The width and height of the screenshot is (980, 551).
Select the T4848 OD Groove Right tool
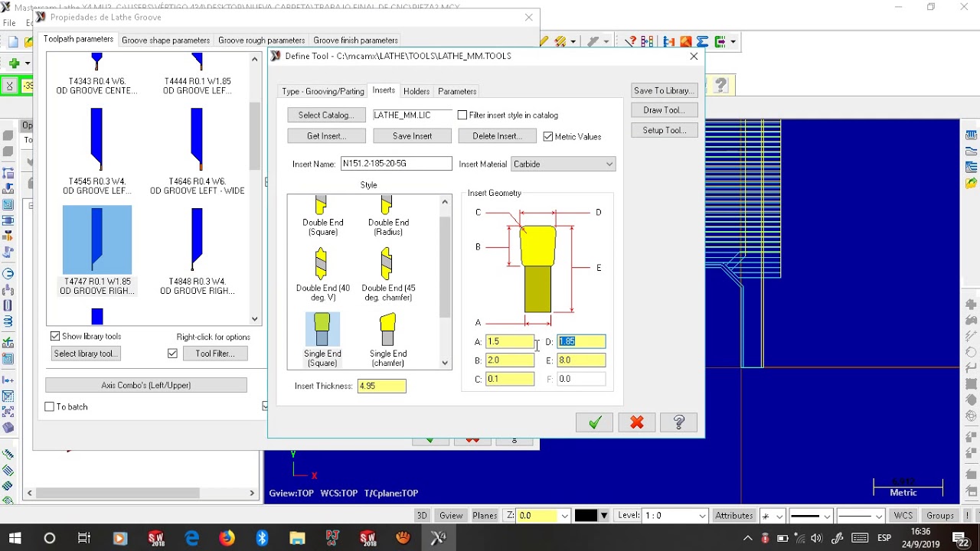tap(197, 240)
